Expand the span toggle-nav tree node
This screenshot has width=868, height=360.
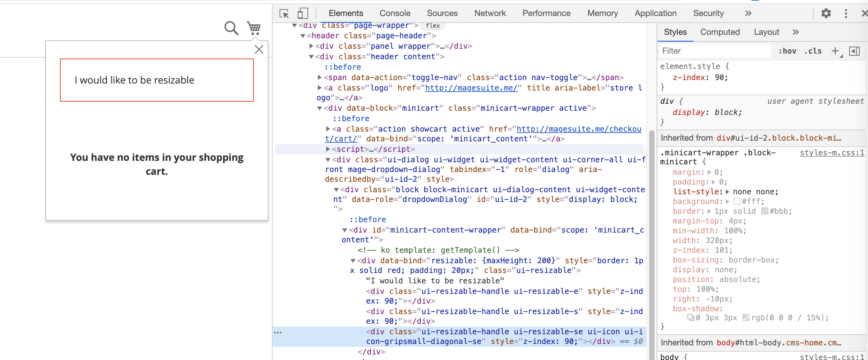319,77
